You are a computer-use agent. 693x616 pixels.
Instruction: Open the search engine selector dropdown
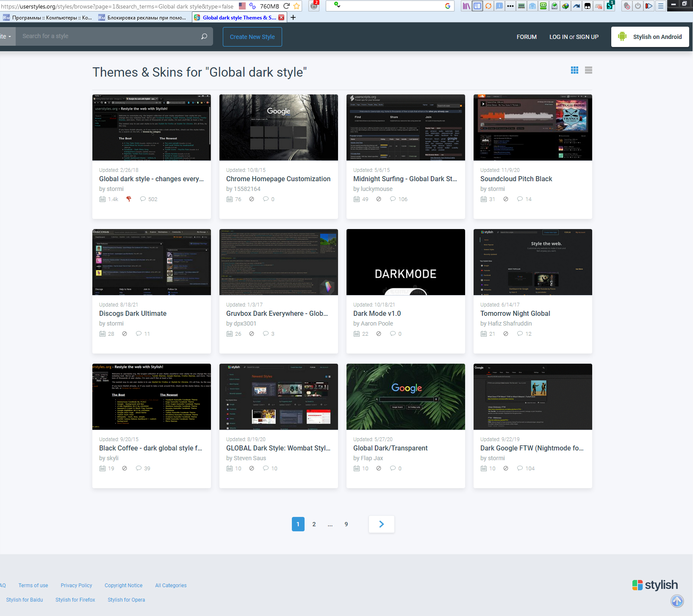pos(337,5)
